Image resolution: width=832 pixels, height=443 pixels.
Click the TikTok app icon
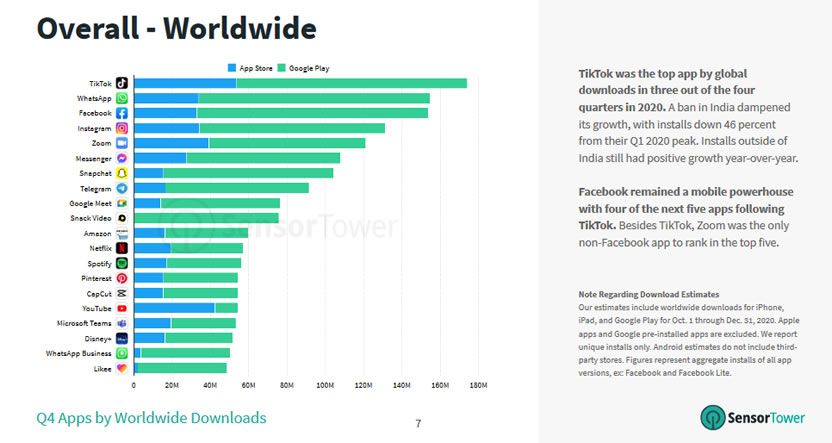coord(122,83)
